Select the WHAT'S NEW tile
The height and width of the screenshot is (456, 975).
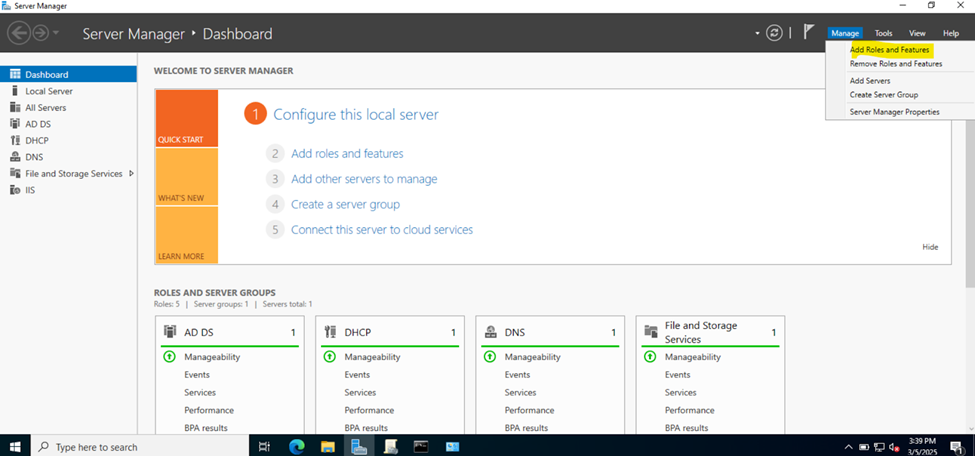coord(187,177)
